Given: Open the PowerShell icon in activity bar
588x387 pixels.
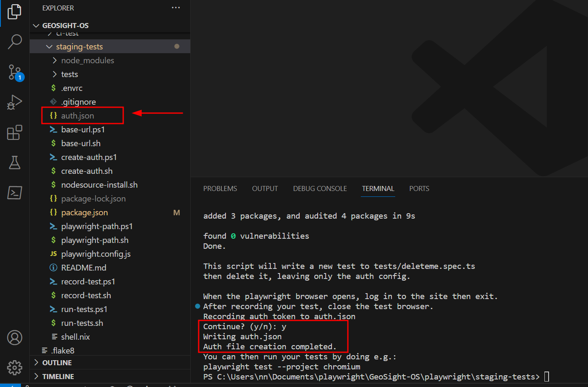Looking at the screenshot, I should [x=15, y=193].
